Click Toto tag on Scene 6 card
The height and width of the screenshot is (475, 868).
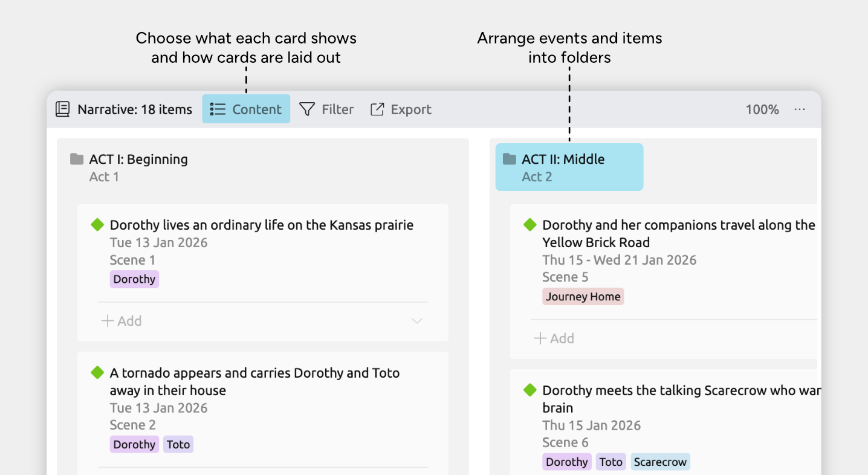[x=611, y=462]
